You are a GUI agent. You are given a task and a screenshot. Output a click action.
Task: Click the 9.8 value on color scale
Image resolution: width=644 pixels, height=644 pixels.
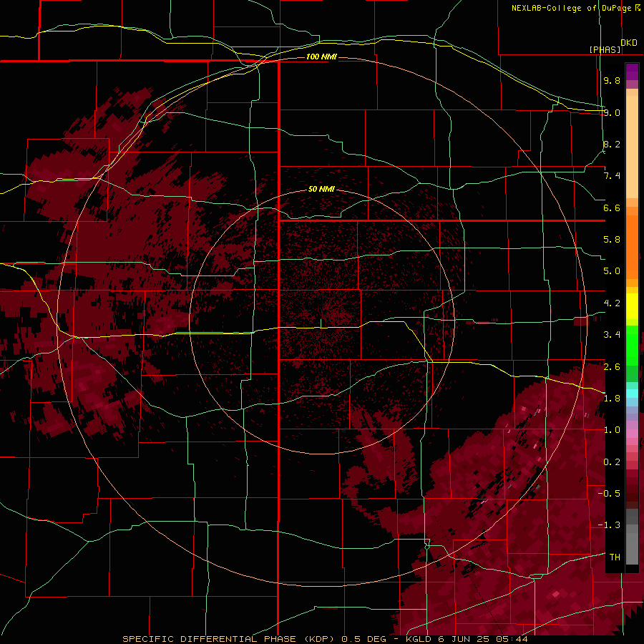click(612, 80)
